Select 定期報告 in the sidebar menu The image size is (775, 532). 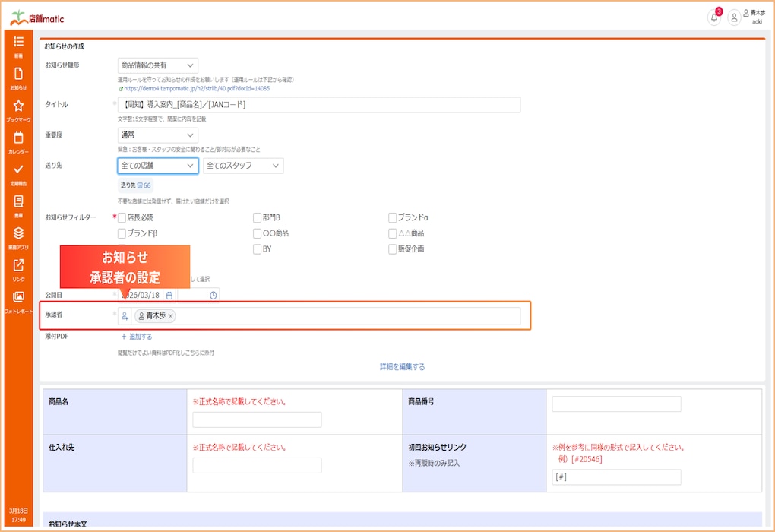[x=18, y=173]
